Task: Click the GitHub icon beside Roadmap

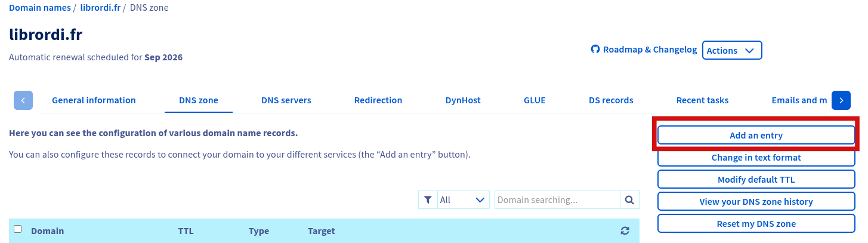Action: click(595, 50)
